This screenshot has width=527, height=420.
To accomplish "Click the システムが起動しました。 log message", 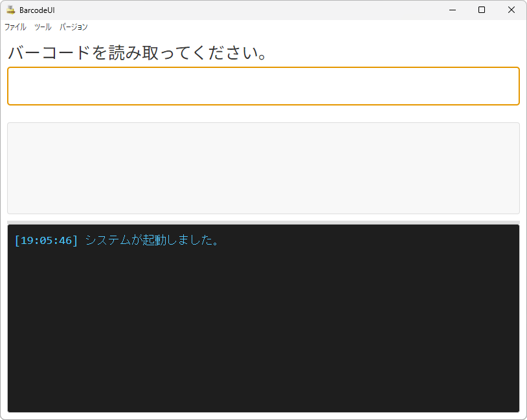I will (x=152, y=240).
